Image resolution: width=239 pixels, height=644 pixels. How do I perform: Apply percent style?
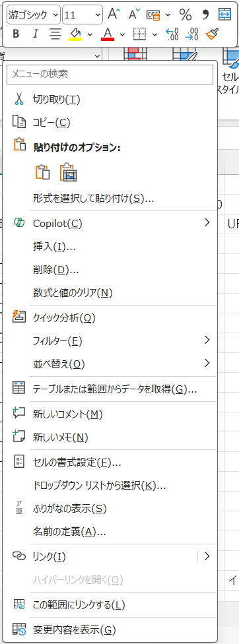[186, 15]
